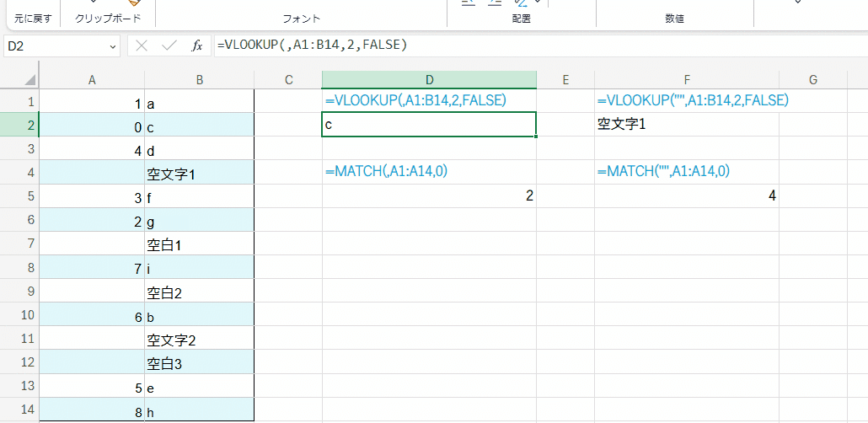Image resolution: width=868 pixels, height=423 pixels.
Task: Click the formula bar Enter checkmark icon
Action: tap(169, 46)
